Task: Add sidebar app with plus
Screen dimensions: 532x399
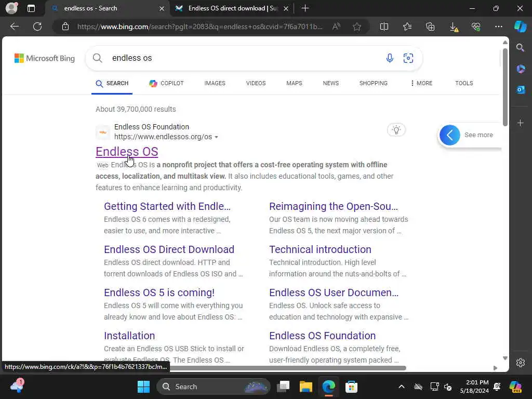Action: [x=521, y=123]
